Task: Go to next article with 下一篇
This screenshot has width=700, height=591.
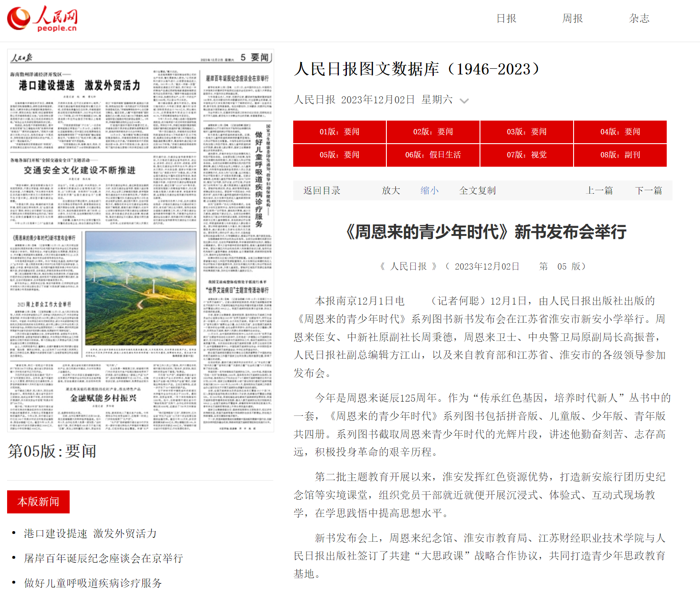Action: [648, 191]
